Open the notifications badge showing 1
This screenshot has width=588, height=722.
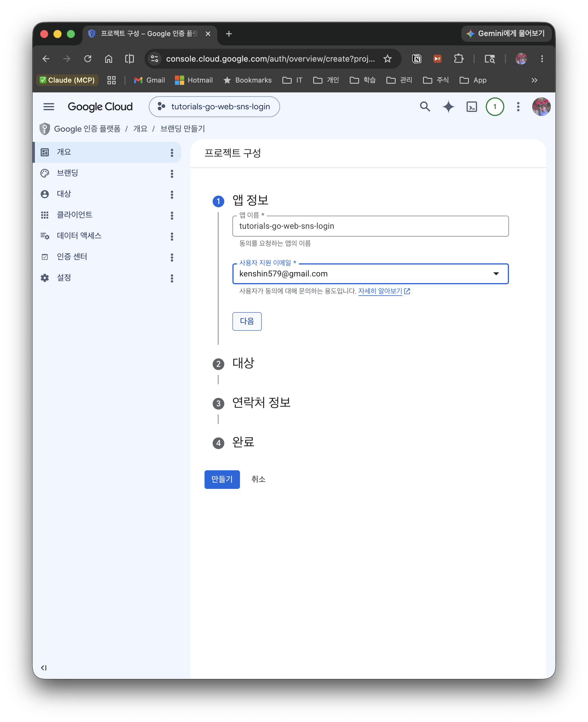pos(494,107)
